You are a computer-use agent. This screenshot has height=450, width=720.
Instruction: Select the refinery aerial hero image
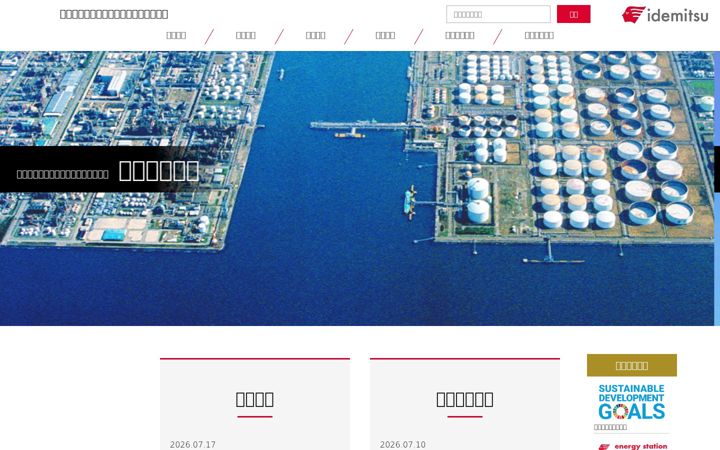(357, 188)
